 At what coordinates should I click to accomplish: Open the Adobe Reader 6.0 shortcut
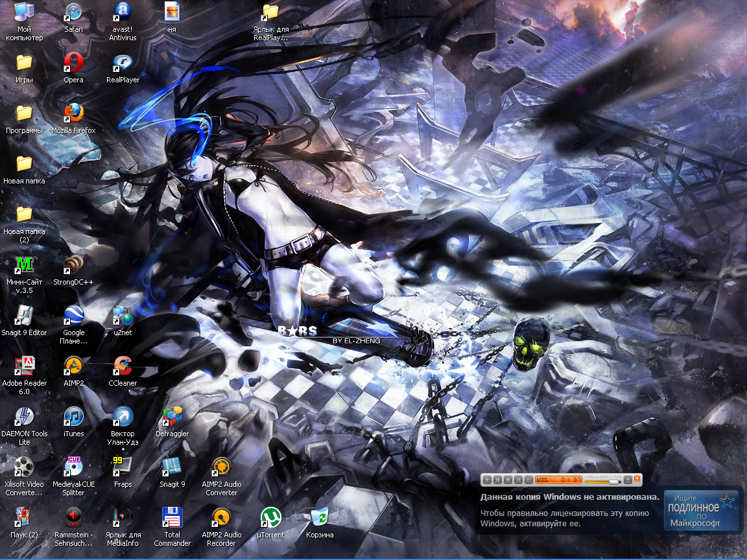[x=24, y=376]
